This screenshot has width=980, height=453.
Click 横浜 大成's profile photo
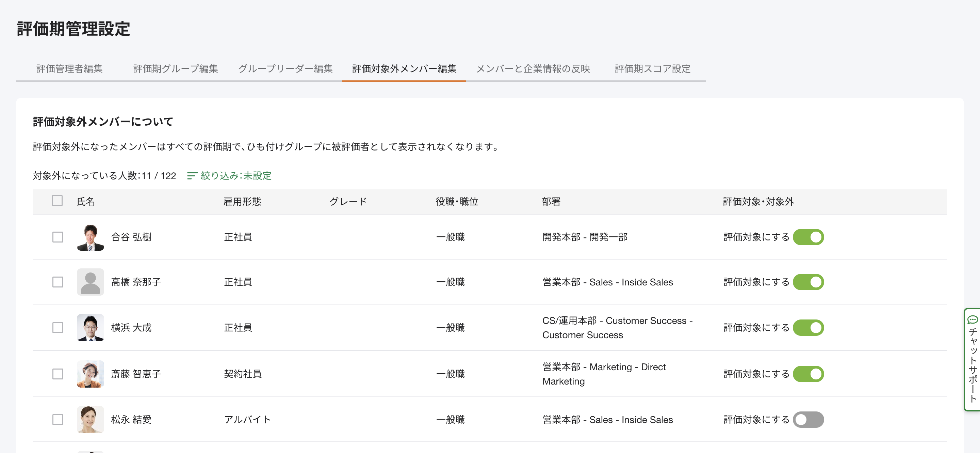pos(90,327)
